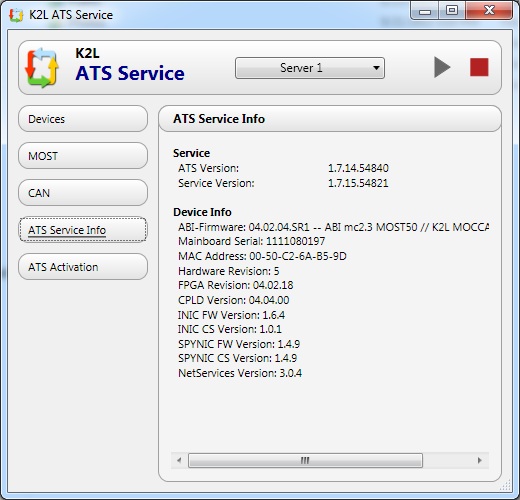Stop the service with the red square button
Viewport: 520px width, 500px height.
pos(479,67)
